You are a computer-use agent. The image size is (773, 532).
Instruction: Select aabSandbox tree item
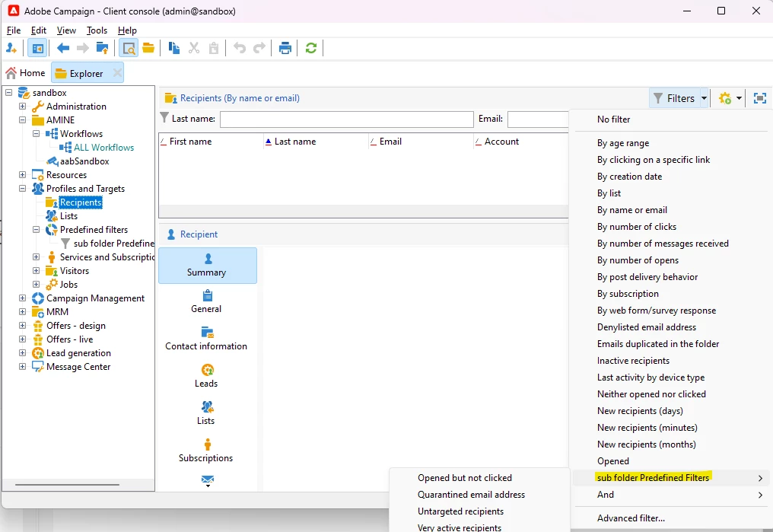click(x=84, y=161)
